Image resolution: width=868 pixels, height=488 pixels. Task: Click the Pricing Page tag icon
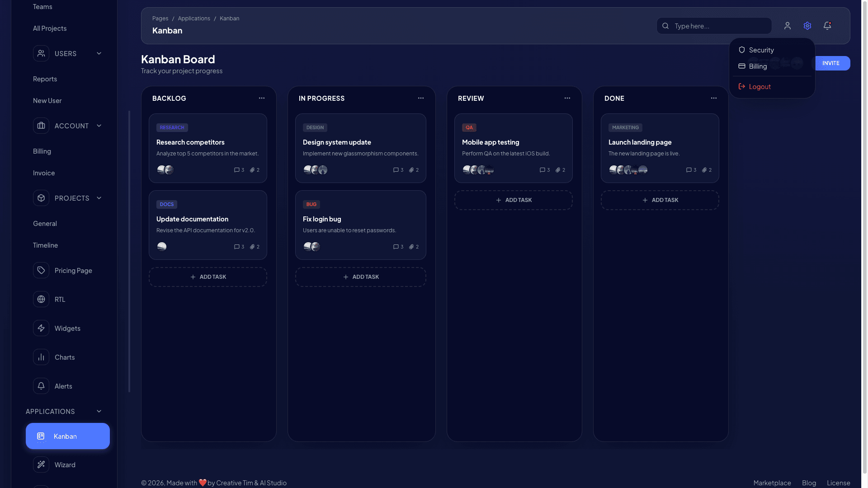[x=41, y=270]
